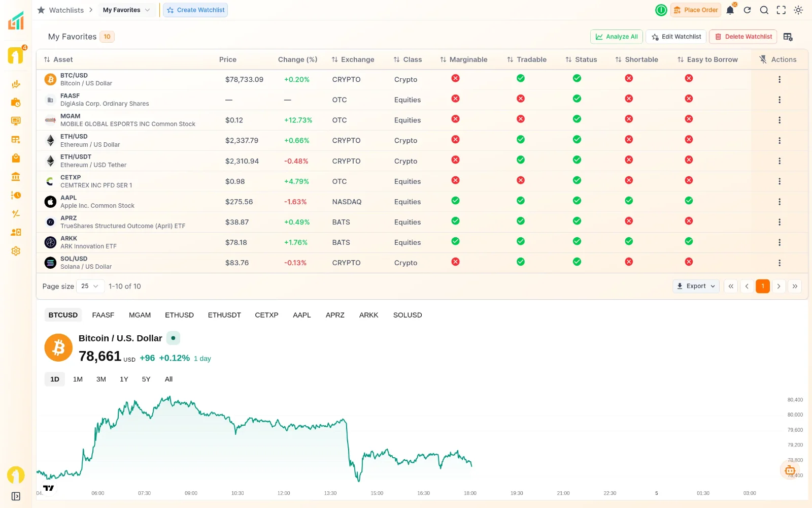Expand the Export dropdown
Image resolution: width=812 pixels, height=508 pixels.
pos(696,286)
